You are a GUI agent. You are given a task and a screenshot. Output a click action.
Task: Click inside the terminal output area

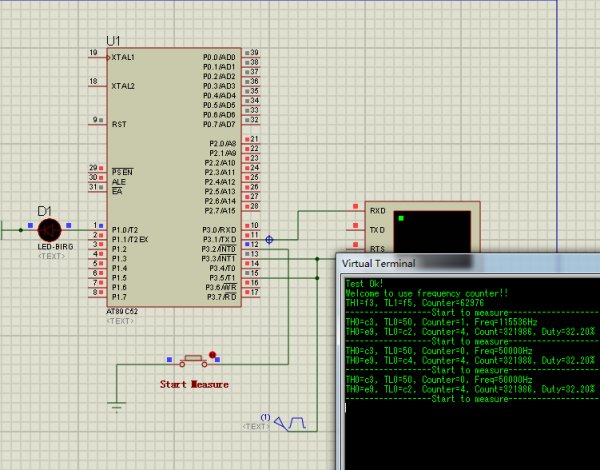click(x=470, y=430)
